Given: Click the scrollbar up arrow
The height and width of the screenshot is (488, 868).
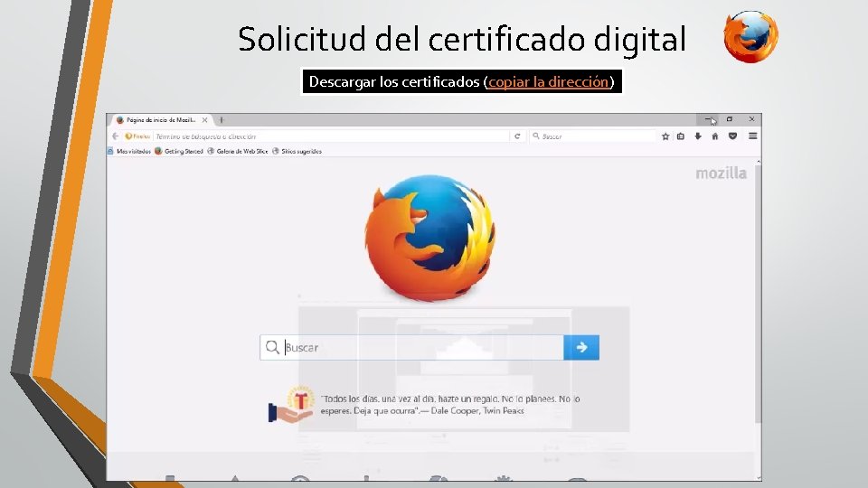Looking at the screenshot, I should (x=759, y=162).
